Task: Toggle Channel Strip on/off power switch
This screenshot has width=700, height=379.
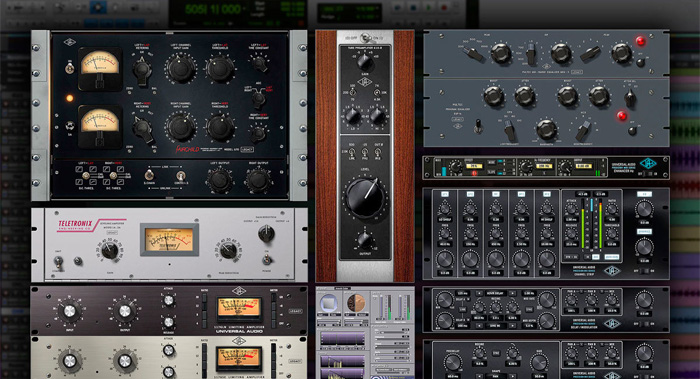Action: 644,271
